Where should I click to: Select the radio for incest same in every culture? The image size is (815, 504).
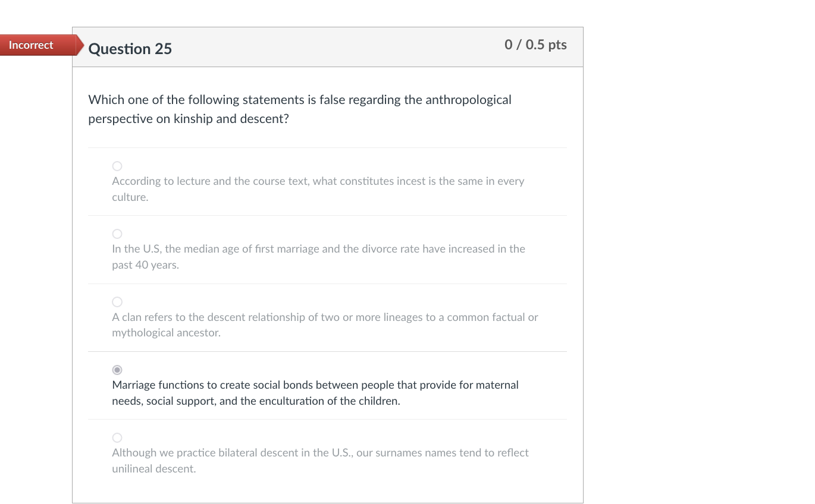click(117, 166)
